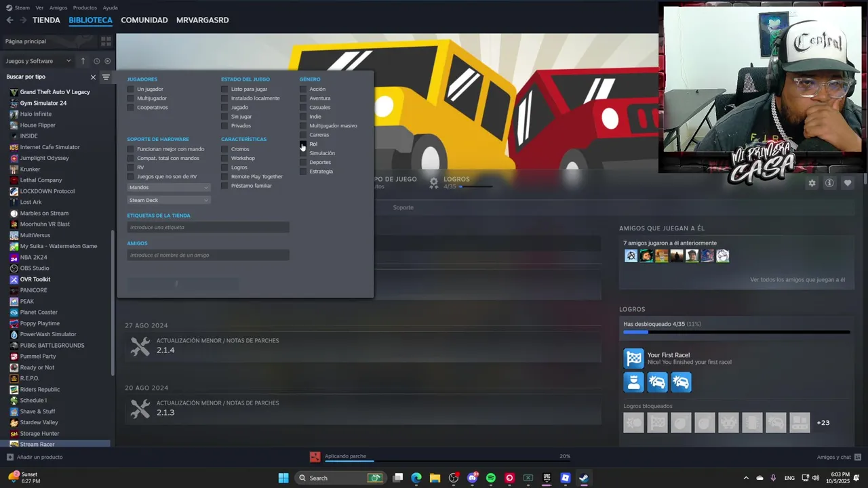Screen dimensions: 868x488
Task: Add the game to favorites heart icon
Action: [847, 183]
